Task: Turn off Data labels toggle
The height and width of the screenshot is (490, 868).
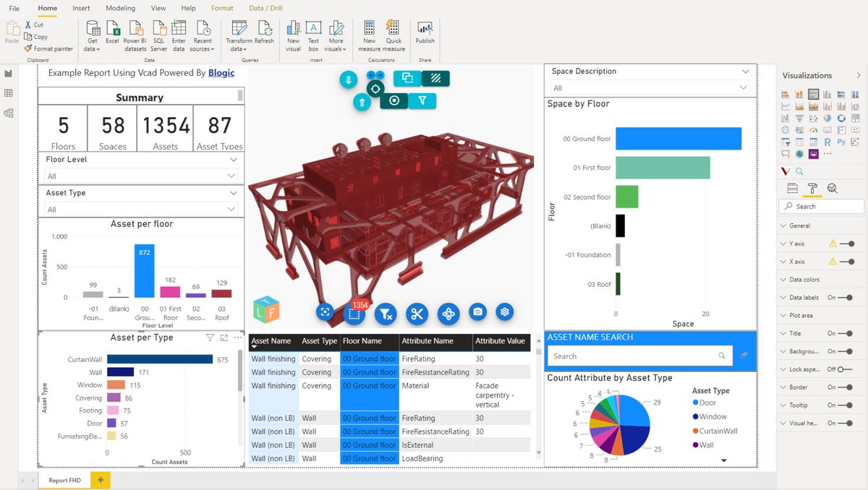Action: [846, 297]
